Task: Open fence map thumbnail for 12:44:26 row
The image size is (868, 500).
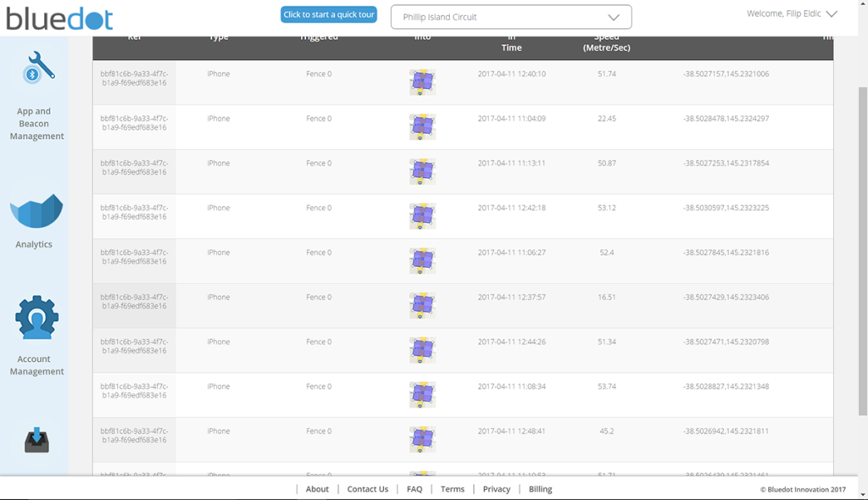Action: 422,350
